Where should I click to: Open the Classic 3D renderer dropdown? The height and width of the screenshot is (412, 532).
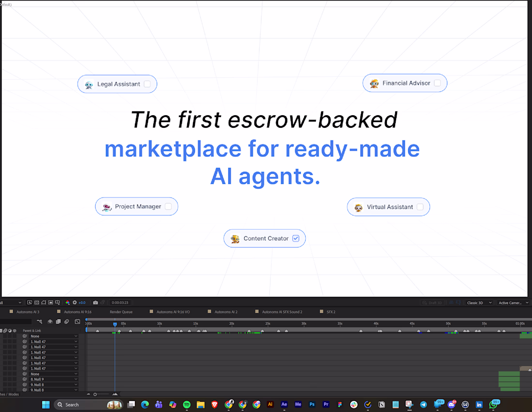[479, 303]
